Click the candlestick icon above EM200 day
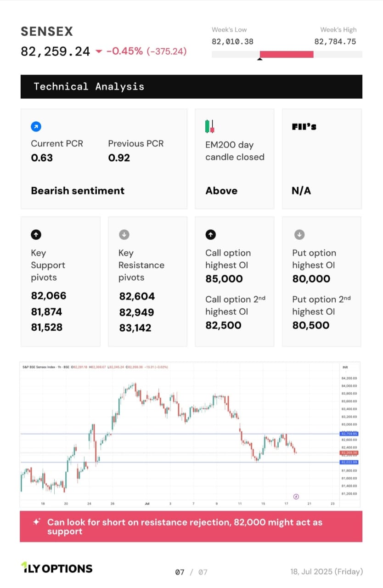Viewport: 383px width, 588px height. tap(210, 126)
